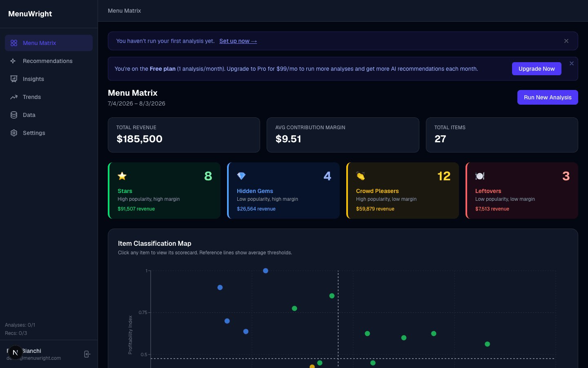The width and height of the screenshot is (588, 368).
Task: Click the star icon on Stars card
Action: 122,176
